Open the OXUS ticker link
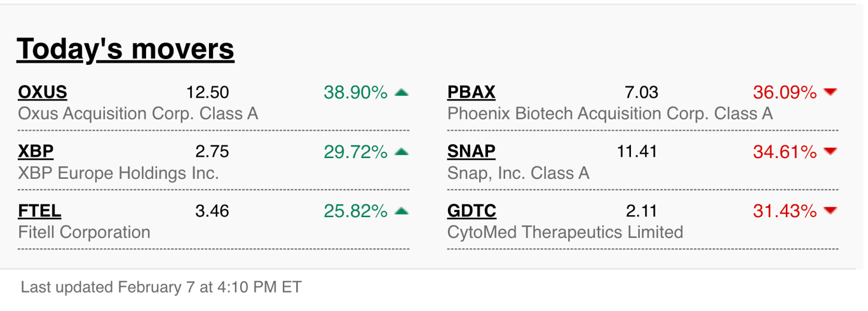Screen dimensions: 868x311 coord(43,93)
